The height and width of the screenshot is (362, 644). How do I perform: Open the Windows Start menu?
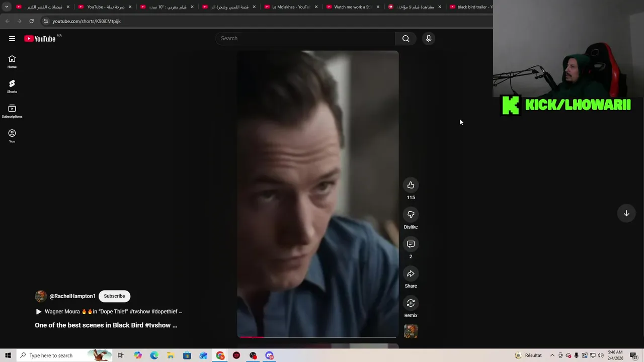[8, 355]
